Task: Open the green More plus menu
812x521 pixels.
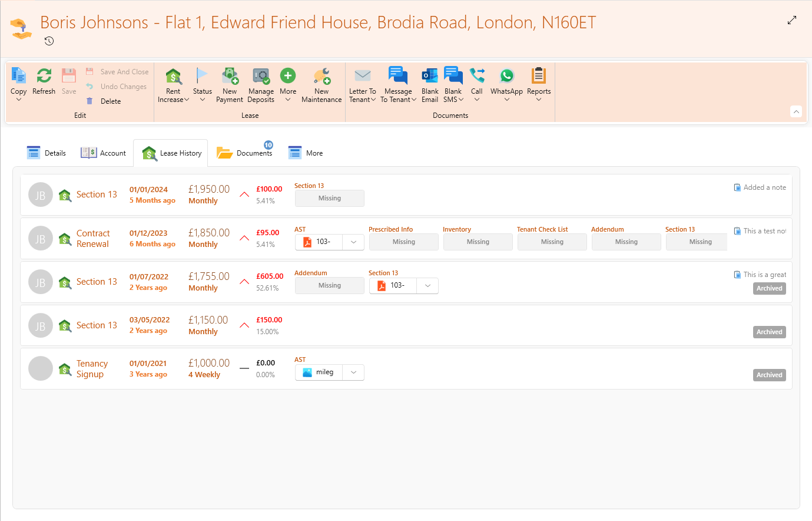Action: click(288, 85)
